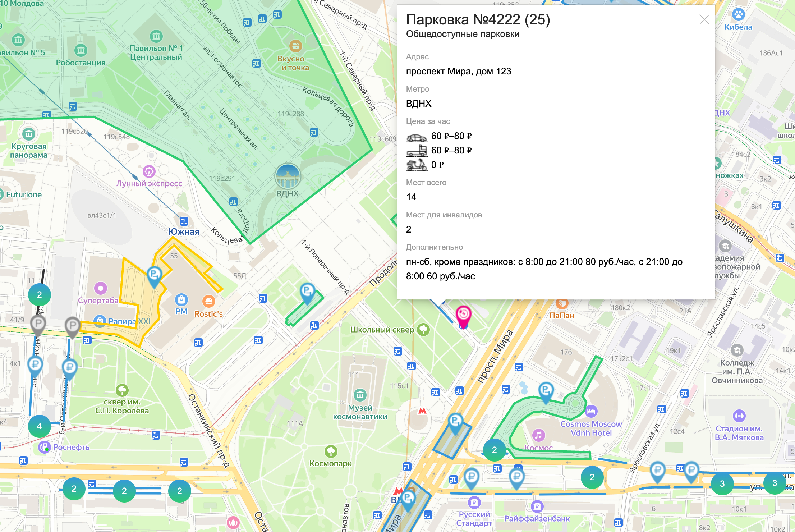Expand cluster 2 near Космос hall
Screen dimensions: 795x532
[x=494, y=450]
